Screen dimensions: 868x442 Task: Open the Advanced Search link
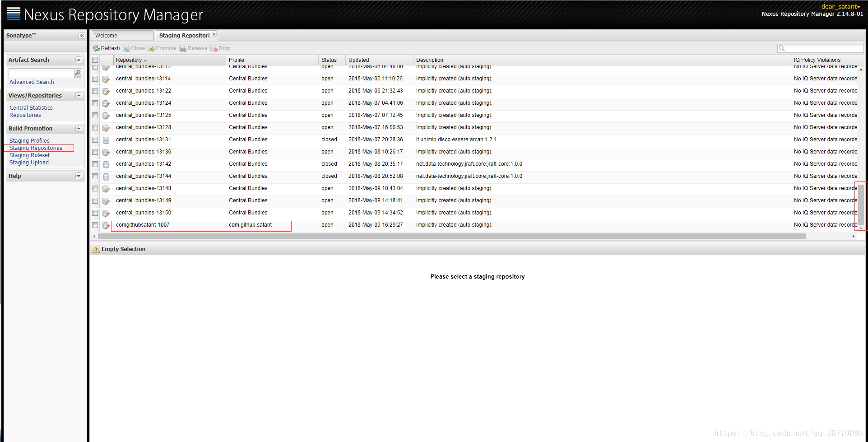coord(32,82)
